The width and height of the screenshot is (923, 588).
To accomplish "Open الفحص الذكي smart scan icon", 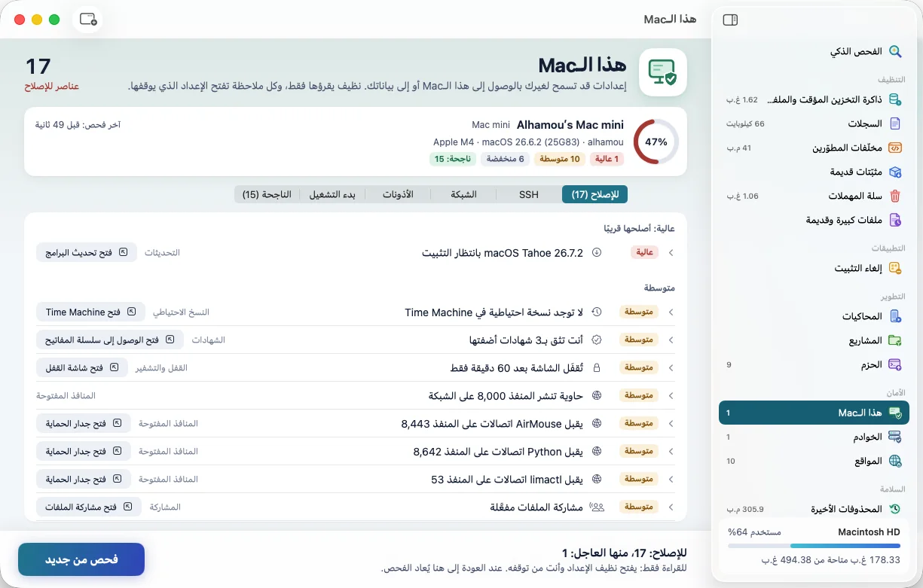I will [x=895, y=51].
